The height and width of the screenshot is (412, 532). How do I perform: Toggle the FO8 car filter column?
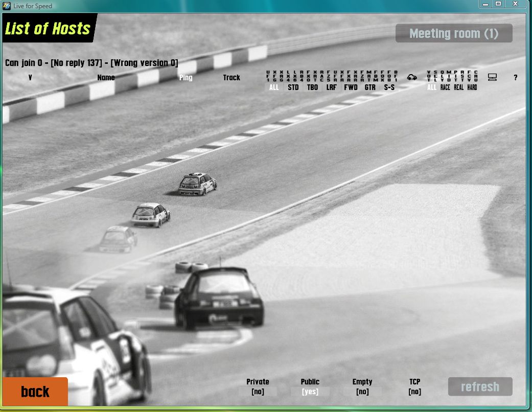click(389, 76)
